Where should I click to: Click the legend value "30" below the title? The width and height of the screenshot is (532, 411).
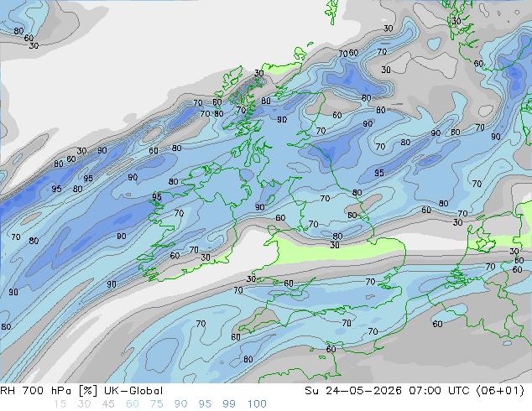[84, 404]
